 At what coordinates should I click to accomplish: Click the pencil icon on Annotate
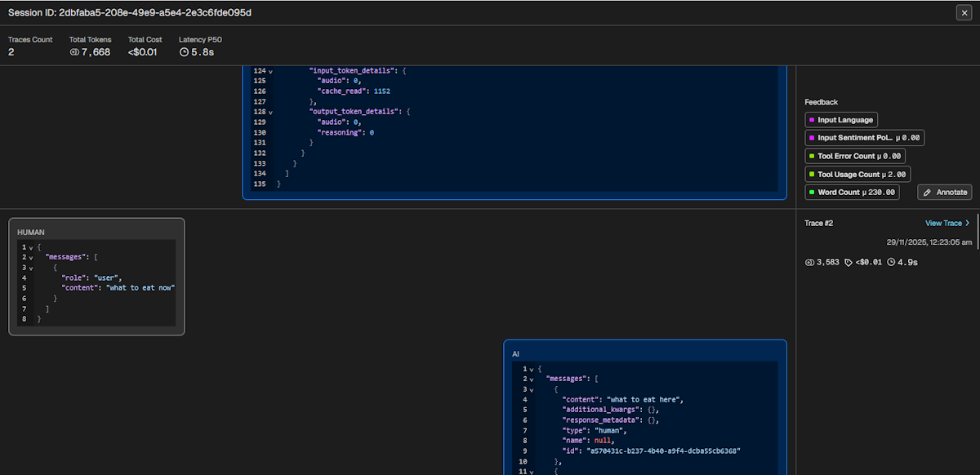tap(928, 193)
